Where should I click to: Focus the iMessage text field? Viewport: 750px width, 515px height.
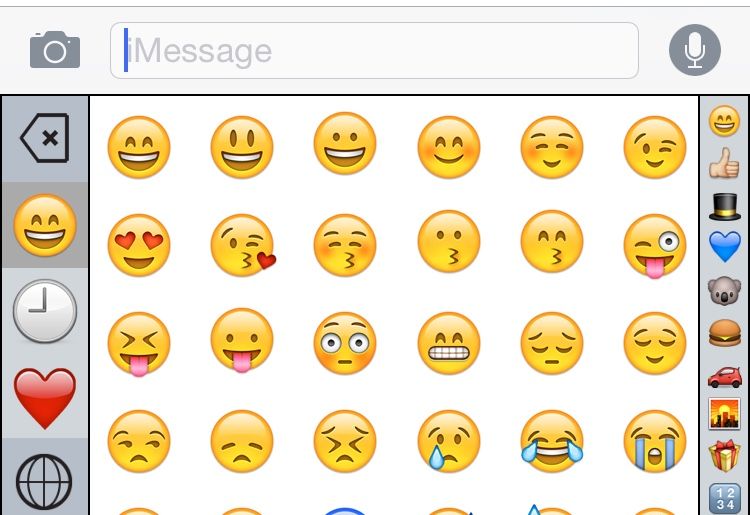click(x=374, y=50)
